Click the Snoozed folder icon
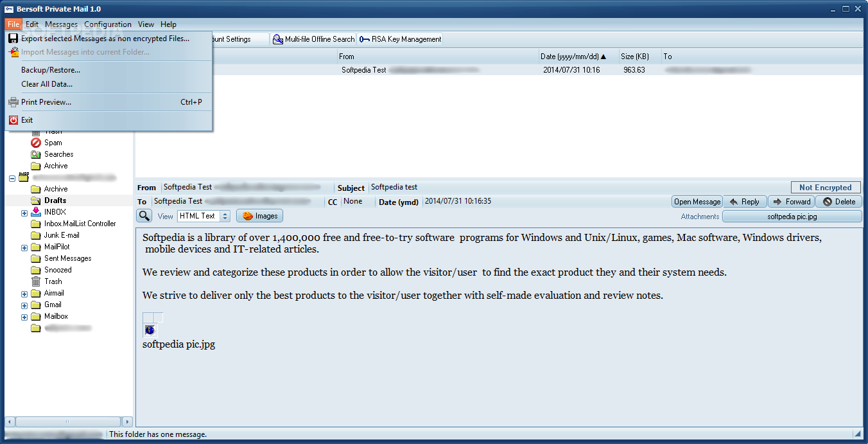Viewport: 868px width, 444px height. [x=36, y=270]
